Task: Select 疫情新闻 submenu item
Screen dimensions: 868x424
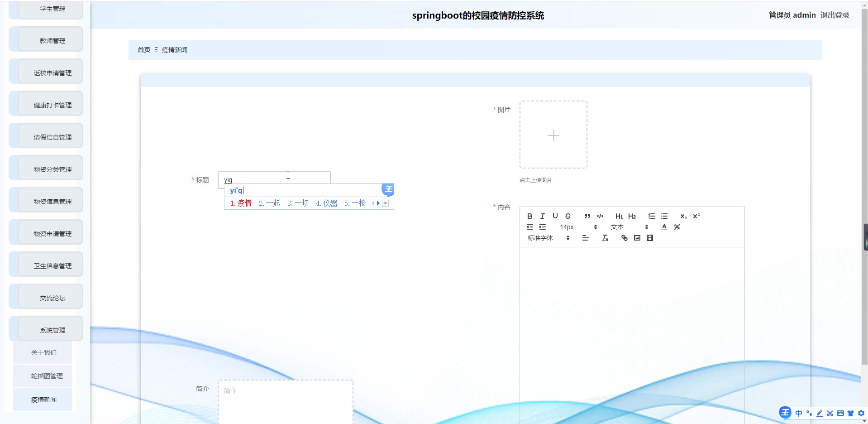Action: click(x=43, y=400)
